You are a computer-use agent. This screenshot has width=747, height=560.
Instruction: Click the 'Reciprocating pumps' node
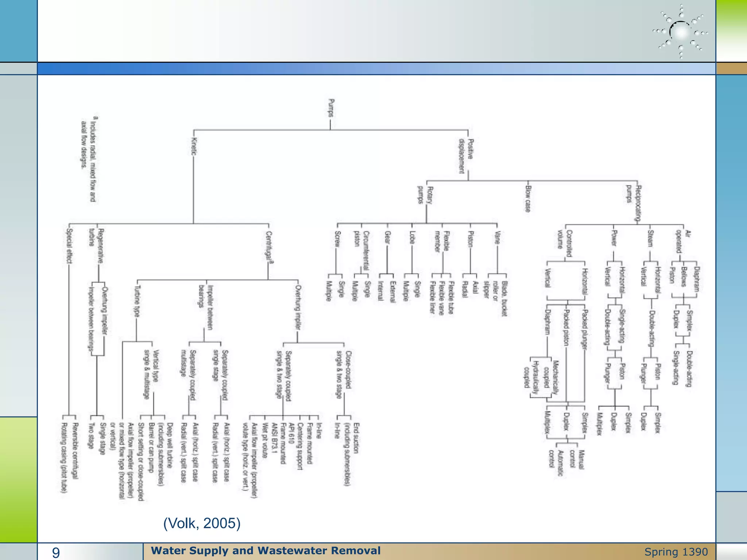click(x=634, y=203)
